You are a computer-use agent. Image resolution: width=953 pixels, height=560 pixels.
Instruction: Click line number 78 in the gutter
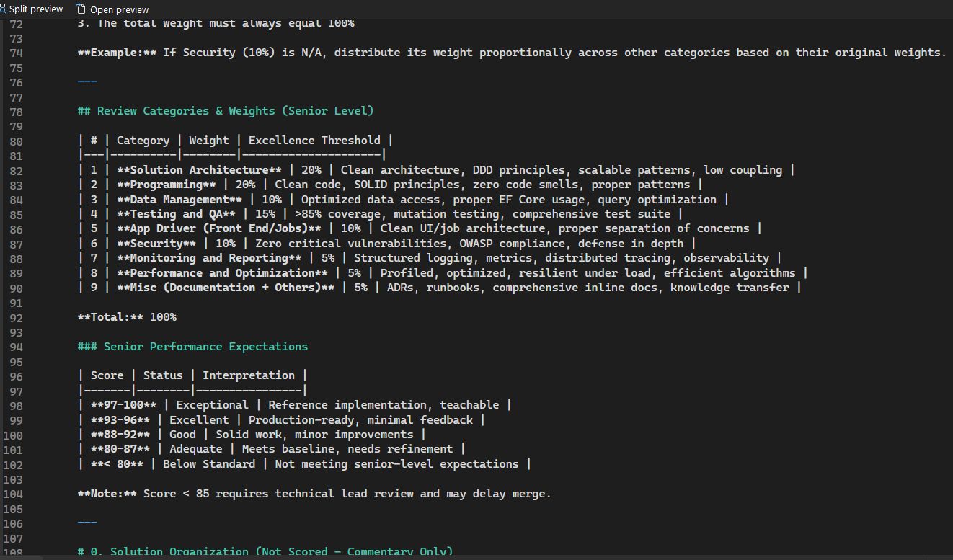pos(16,112)
